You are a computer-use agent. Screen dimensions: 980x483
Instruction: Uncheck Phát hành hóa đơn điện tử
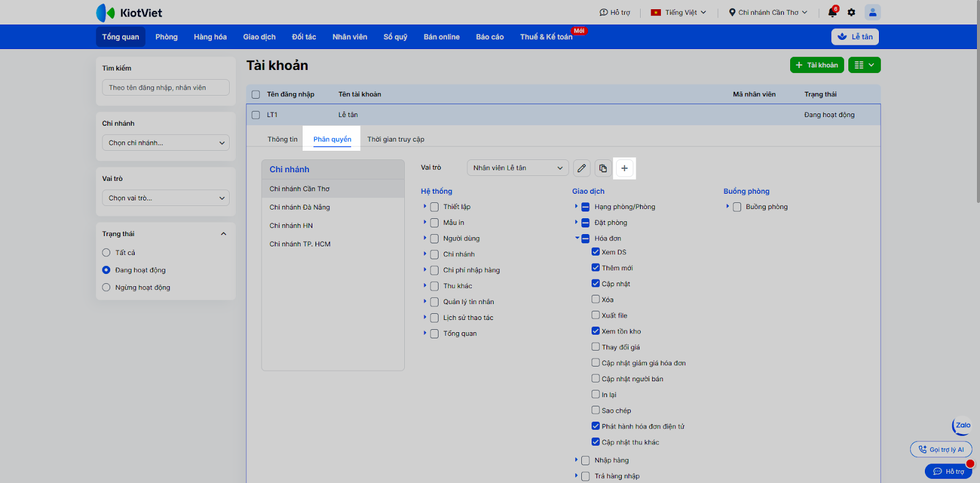[x=595, y=426]
